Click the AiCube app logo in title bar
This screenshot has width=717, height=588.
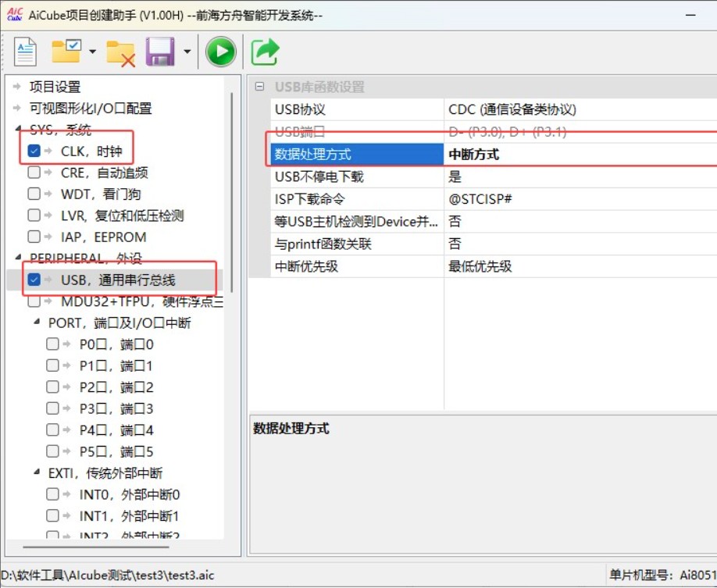[15, 14]
